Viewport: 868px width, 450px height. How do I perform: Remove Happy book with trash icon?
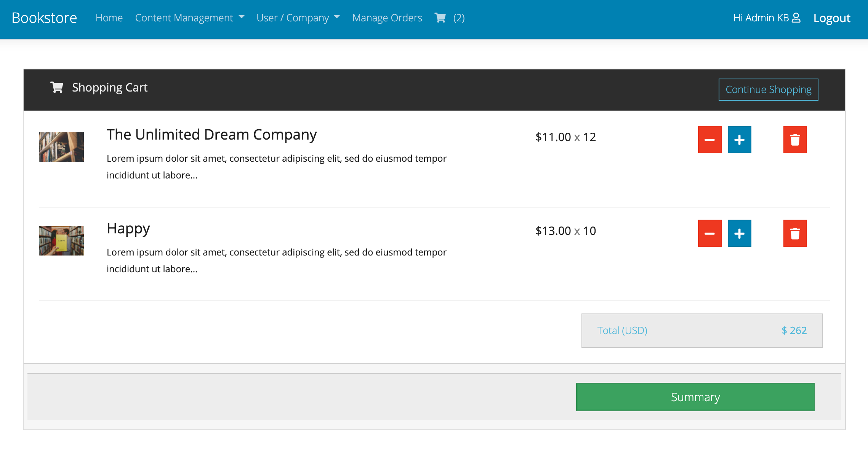tap(795, 233)
